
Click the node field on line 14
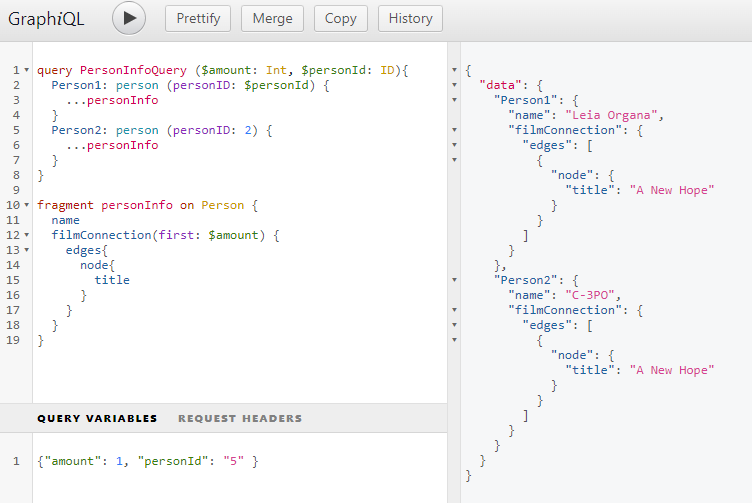tap(94, 265)
